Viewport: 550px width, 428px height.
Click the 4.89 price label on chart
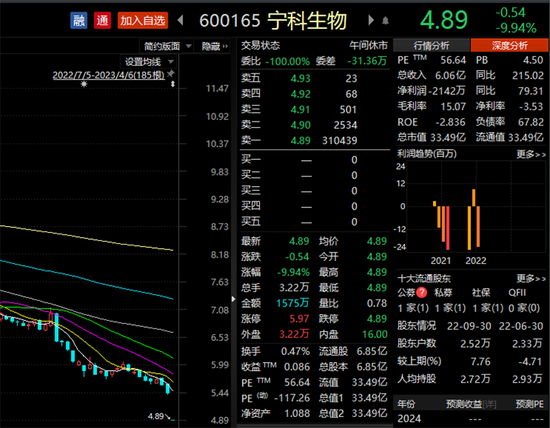(156, 416)
